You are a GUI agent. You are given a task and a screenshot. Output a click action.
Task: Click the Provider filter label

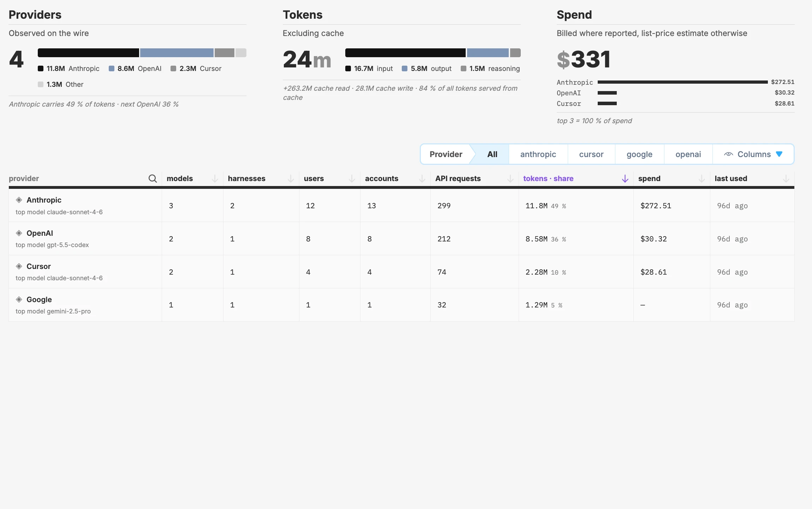pos(446,154)
